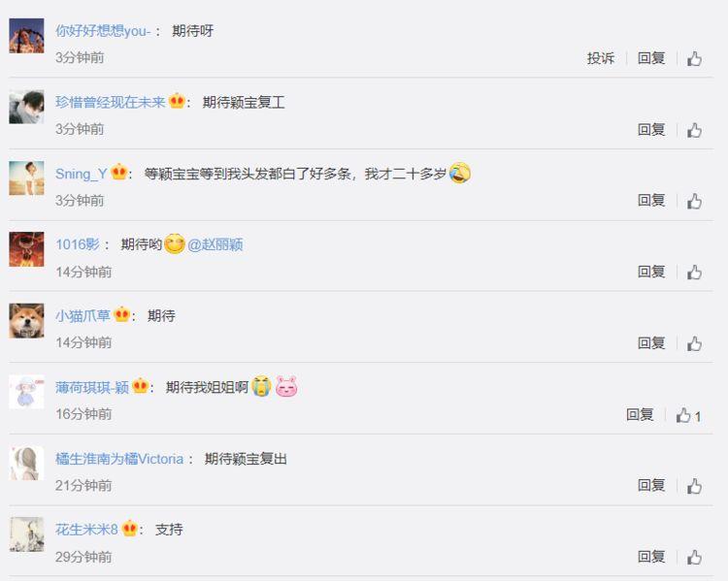Like Sning_Y's comment about white hair
The width and height of the screenshot is (728, 581).
695,202
